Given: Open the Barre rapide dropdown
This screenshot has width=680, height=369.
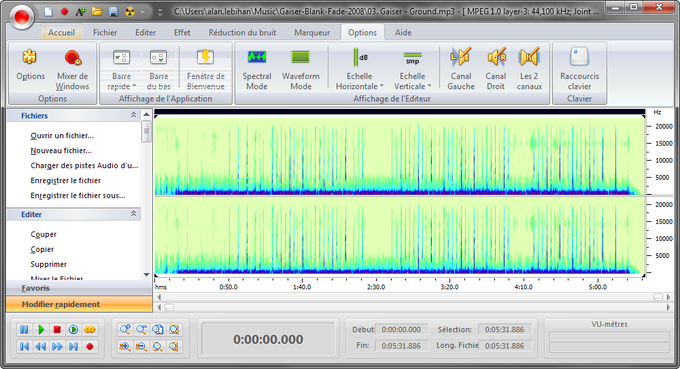Looking at the screenshot, I should tap(121, 69).
